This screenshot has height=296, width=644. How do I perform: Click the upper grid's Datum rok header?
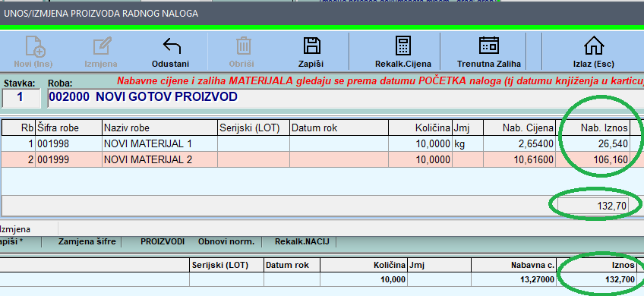click(x=339, y=128)
